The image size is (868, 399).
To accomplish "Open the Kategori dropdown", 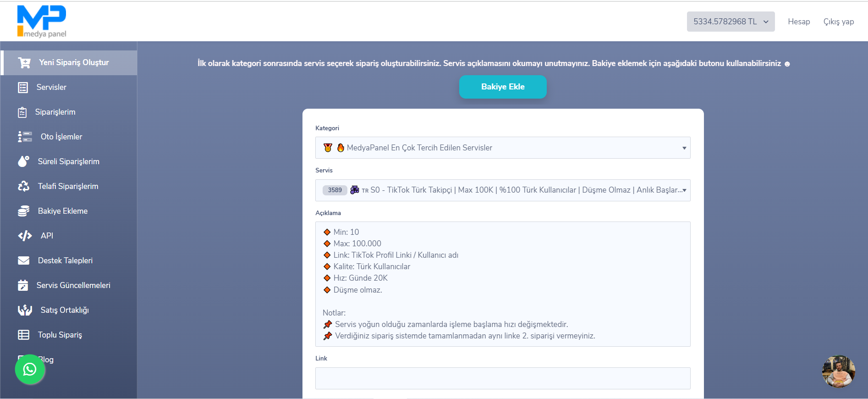I will click(502, 148).
